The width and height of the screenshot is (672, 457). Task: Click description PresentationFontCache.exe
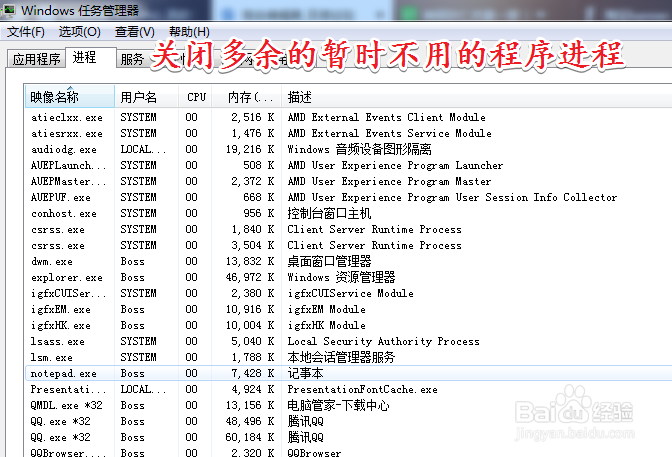[x=362, y=390]
